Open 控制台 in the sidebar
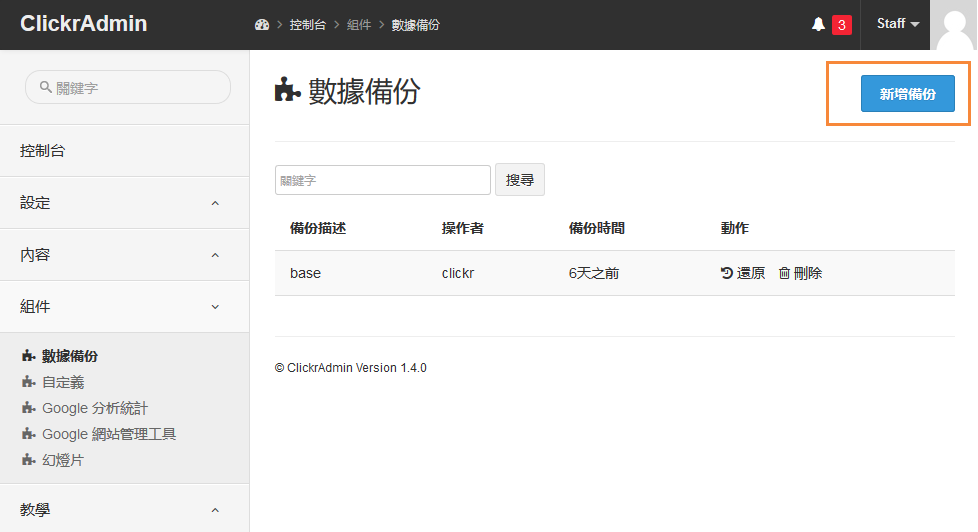 pyautogui.click(x=125, y=151)
